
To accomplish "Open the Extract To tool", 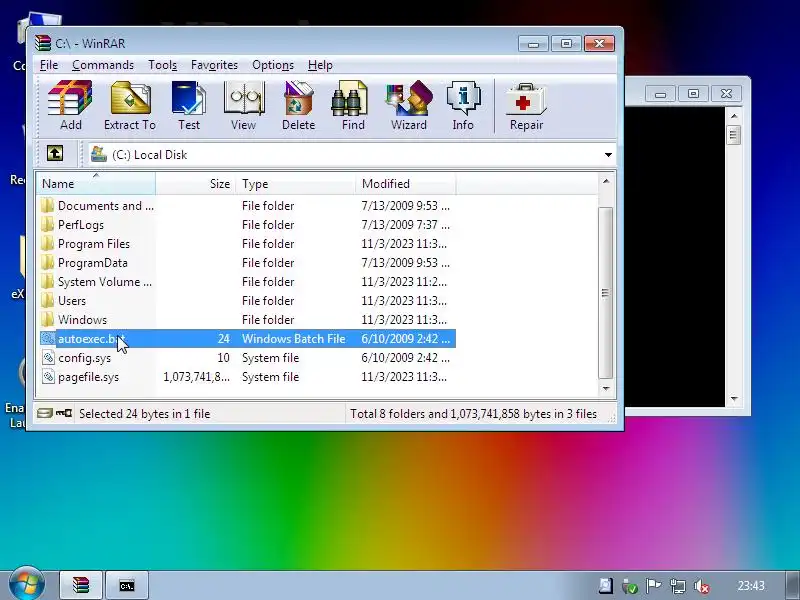I will [x=130, y=106].
